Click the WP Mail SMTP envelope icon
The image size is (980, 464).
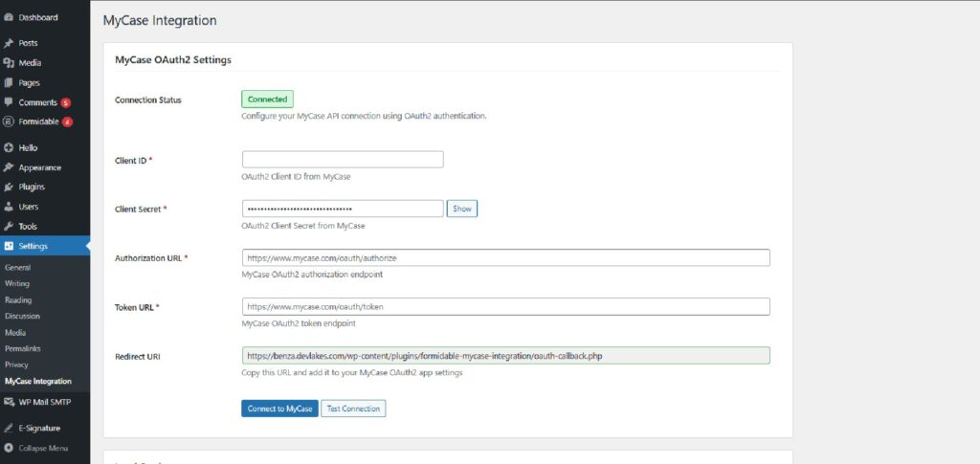(9, 402)
